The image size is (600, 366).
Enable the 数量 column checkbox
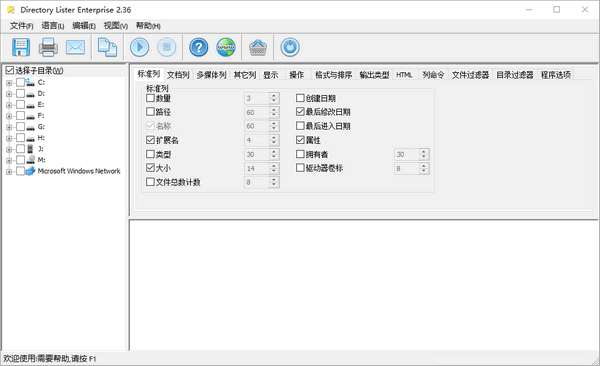coord(150,98)
